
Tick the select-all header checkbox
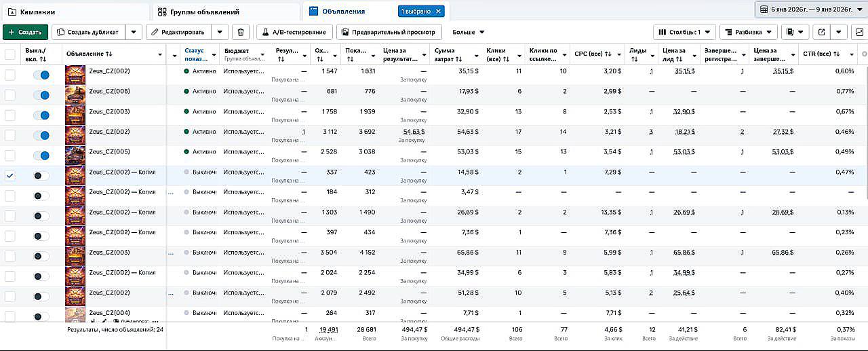tap(10, 54)
